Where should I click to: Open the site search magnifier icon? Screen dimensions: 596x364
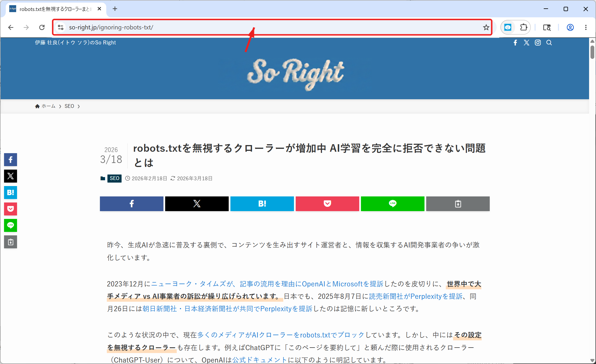point(549,43)
